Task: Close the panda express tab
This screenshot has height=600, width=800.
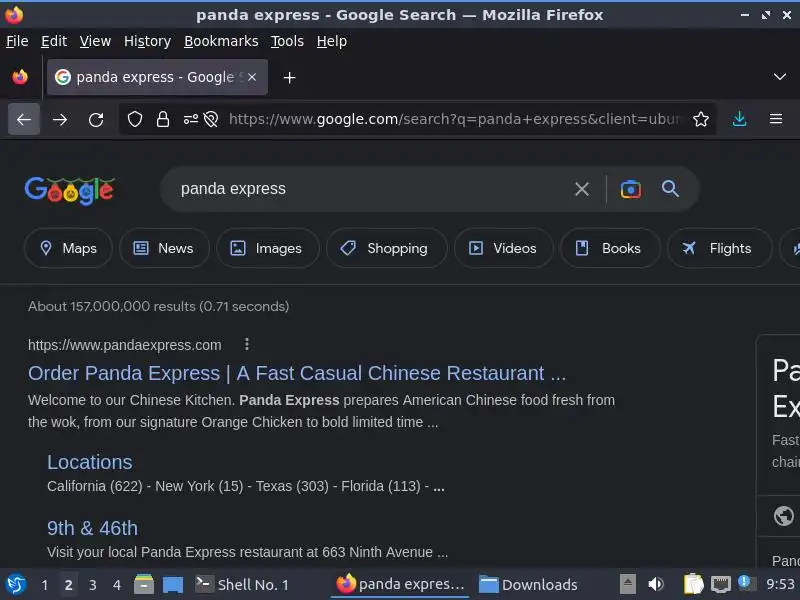Action: [252, 77]
